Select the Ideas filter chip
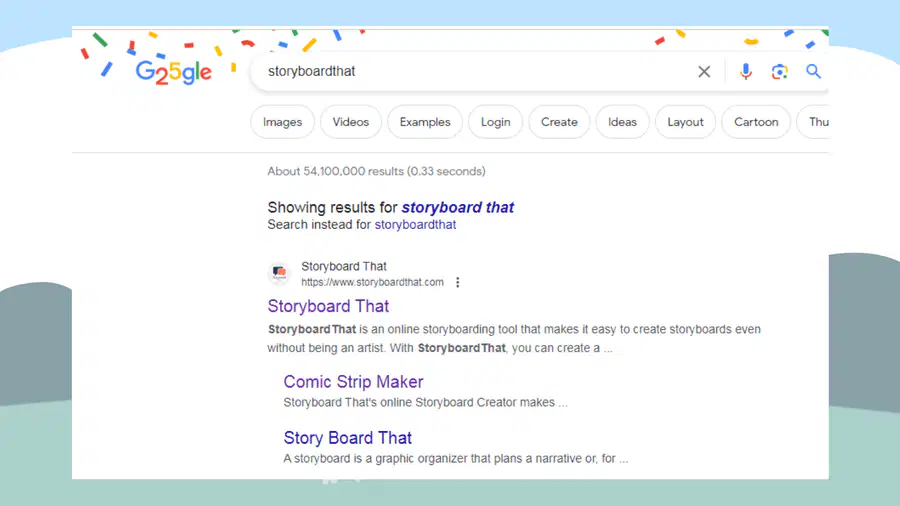 [x=622, y=122]
